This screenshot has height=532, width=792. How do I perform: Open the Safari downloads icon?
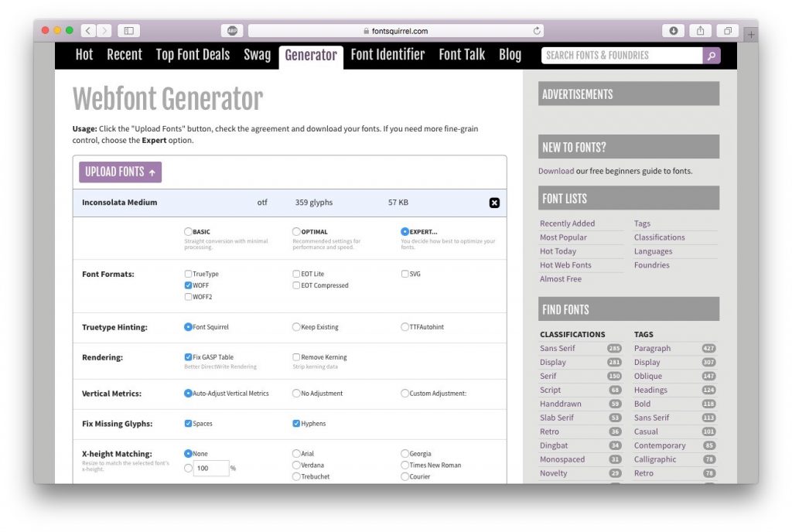(x=674, y=31)
